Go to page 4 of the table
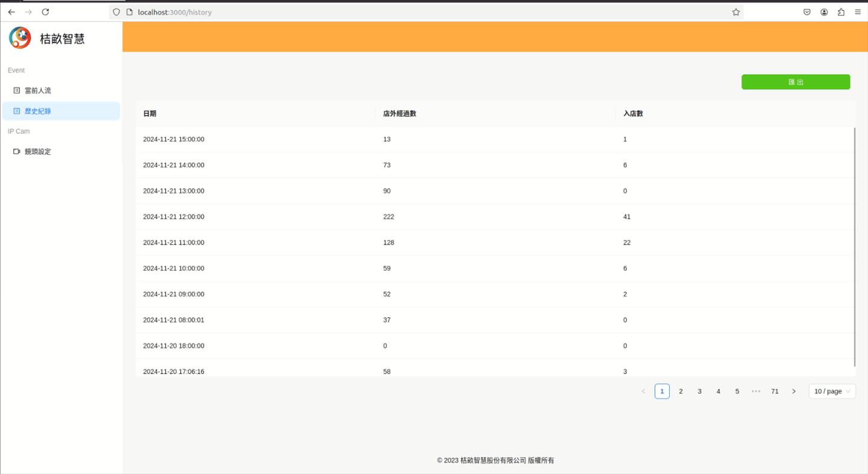Image resolution: width=868 pixels, height=474 pixels. tap(718, 391)
